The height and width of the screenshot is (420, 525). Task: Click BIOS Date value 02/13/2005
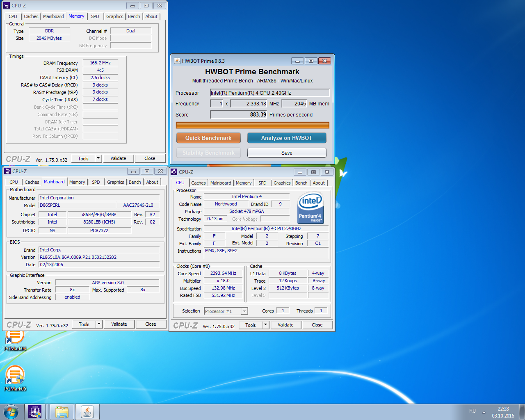click(99, 265)
